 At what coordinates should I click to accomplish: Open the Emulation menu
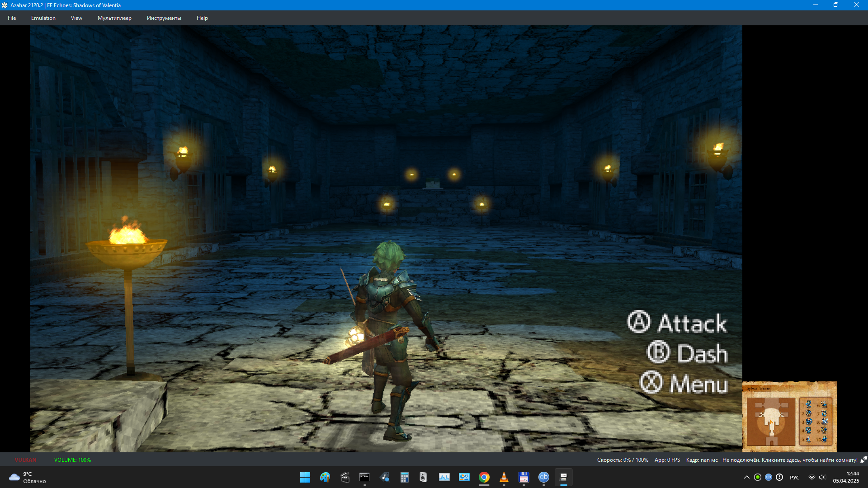[43, 18]
